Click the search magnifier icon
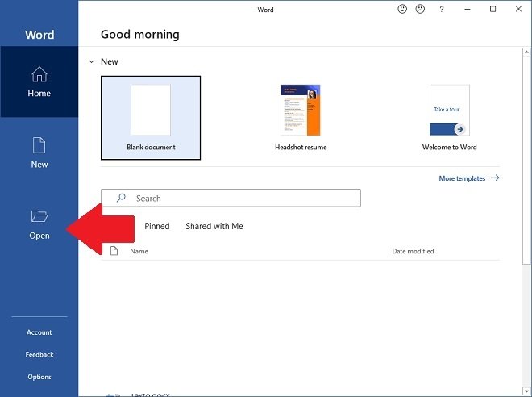The image size is (532, 397). tap(121, 198)
